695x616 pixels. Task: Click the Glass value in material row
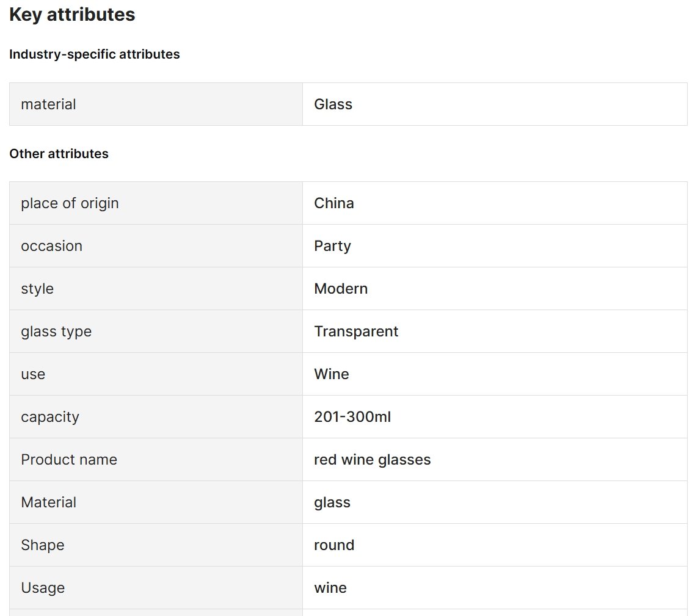pos(333,104)
